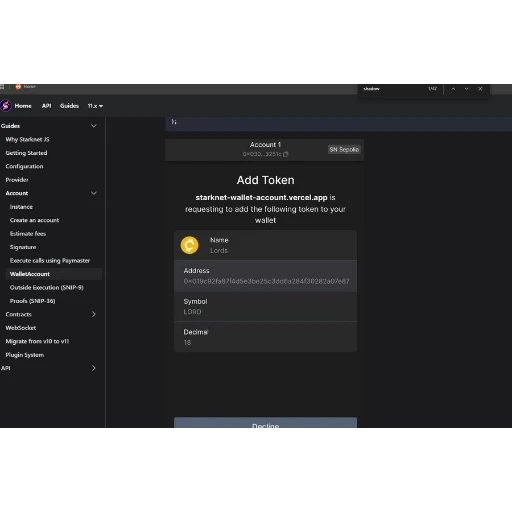Click the find-in-page search field
The width and height of the screenshot is (512, 512).
393,89
